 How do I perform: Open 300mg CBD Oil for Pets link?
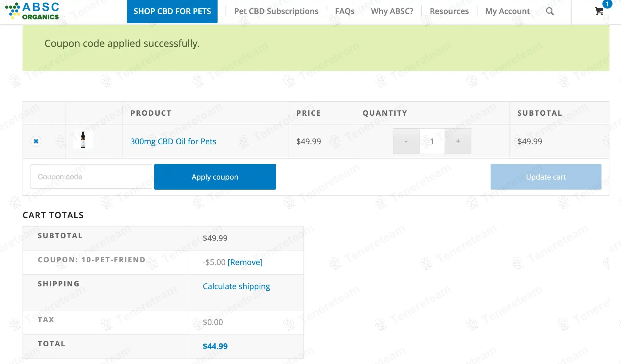point(173,141)
